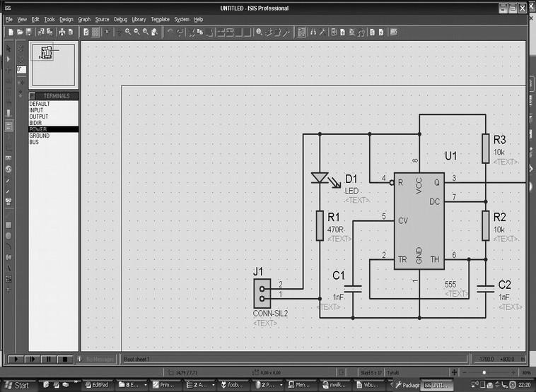The height and width of the screenshot is (392, 536).
Task: Click the Root sheet 1 status field
Action: point(294,359)
